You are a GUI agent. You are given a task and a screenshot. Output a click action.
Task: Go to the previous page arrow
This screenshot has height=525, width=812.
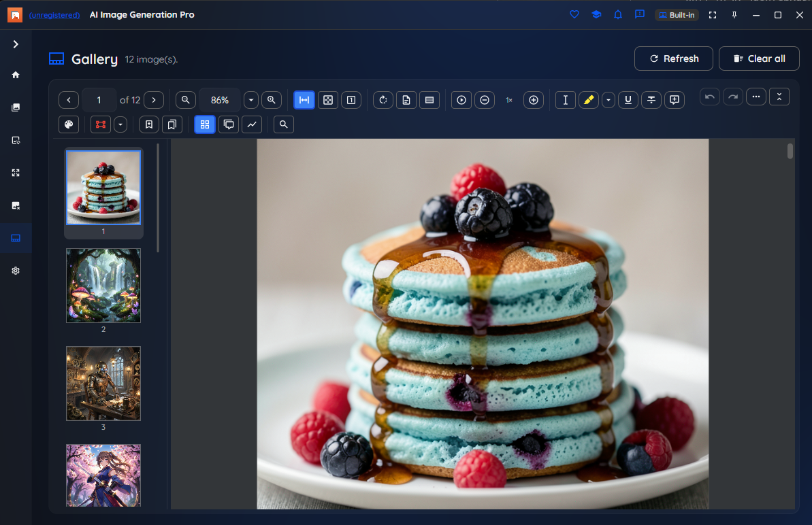(69, 100)
